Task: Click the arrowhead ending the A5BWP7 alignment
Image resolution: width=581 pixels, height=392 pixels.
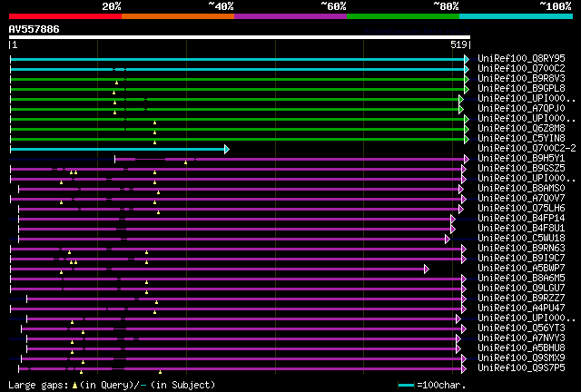Action: tap(427, 269)
